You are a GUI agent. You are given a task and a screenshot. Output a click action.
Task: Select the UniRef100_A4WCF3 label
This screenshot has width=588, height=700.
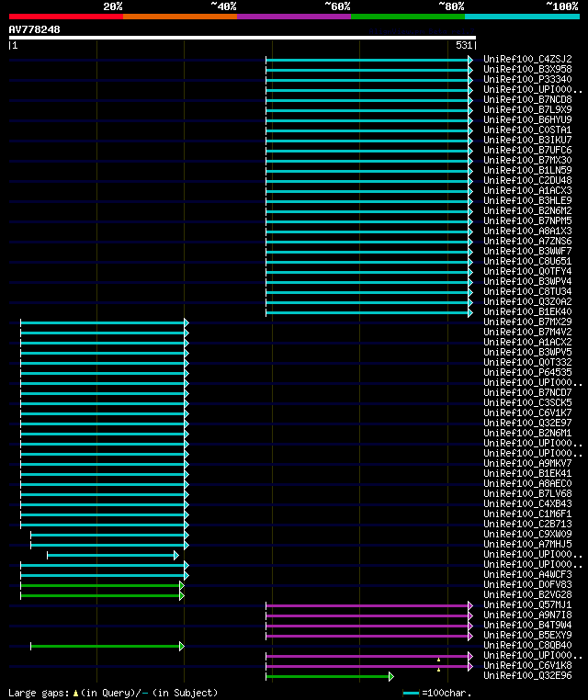coord(527,574)
